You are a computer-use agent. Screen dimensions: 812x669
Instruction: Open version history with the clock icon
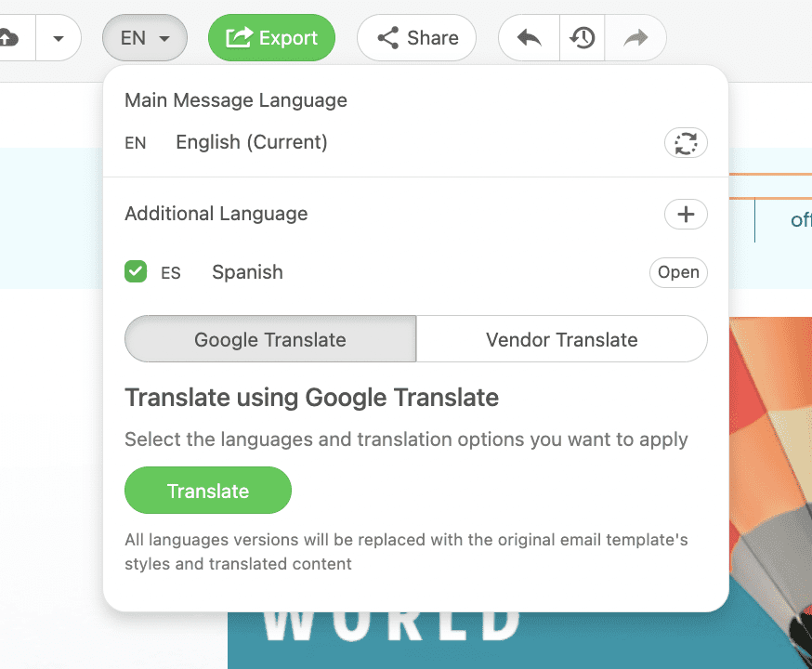coord(582,37)
